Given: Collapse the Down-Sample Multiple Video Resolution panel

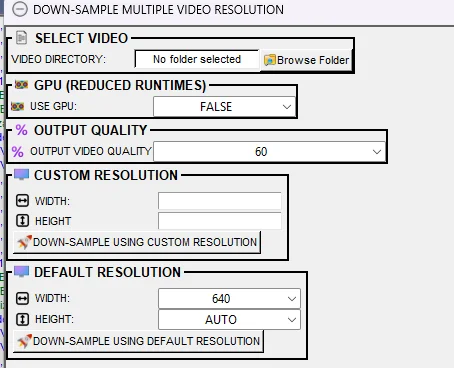Looking at the screenshot, I should click(20, 10).
